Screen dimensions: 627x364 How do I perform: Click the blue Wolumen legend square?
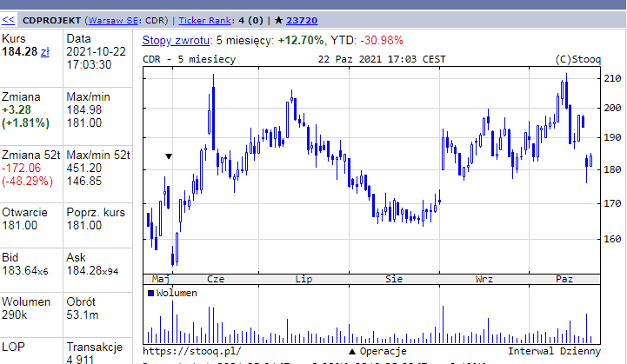pyautogui.click(x=150, y=293)
